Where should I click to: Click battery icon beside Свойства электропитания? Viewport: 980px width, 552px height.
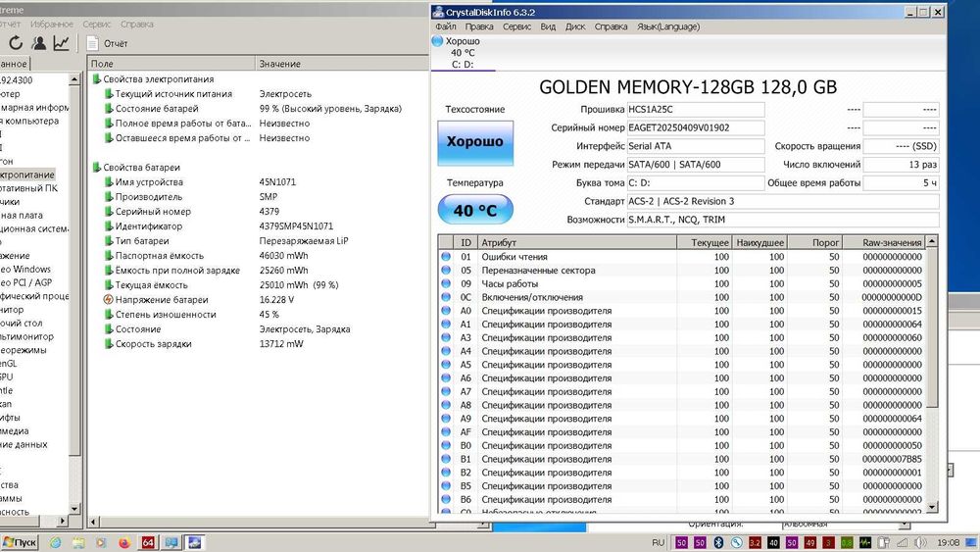[97, 78]
